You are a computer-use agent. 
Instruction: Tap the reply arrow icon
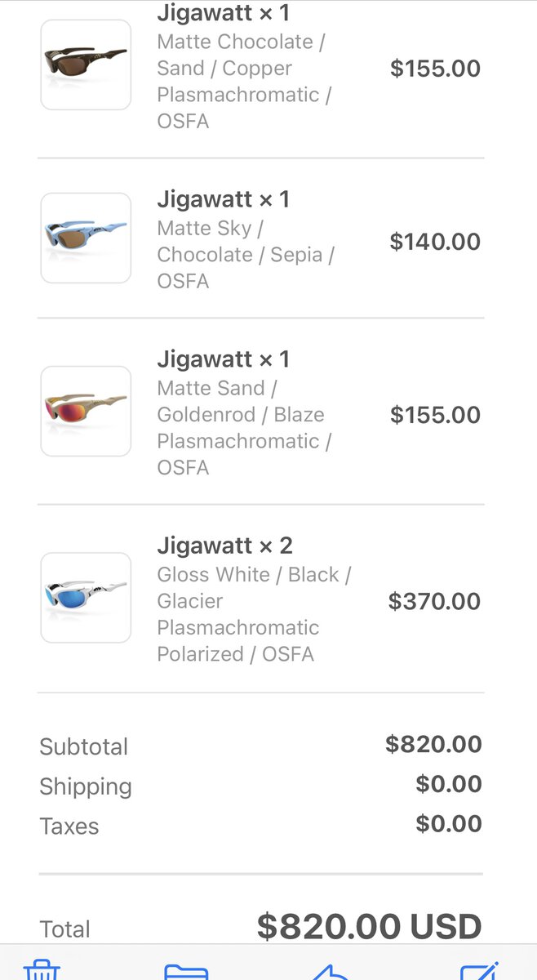pyautogui.click(x=331, y=971)
